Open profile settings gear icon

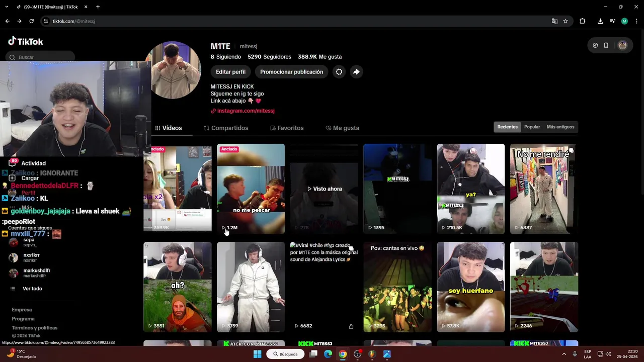click(339, 72)
